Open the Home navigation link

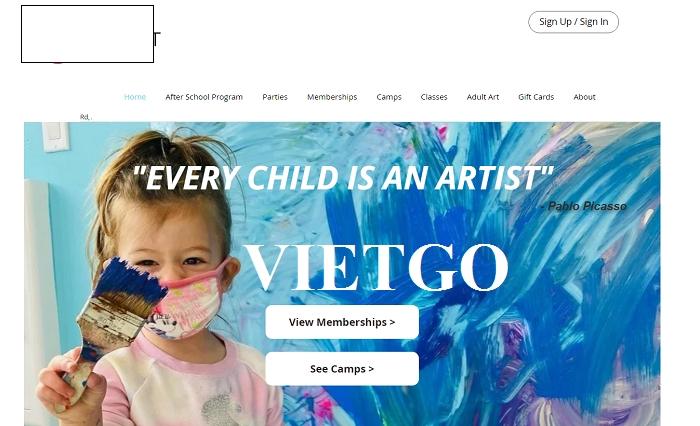point(135,97)
